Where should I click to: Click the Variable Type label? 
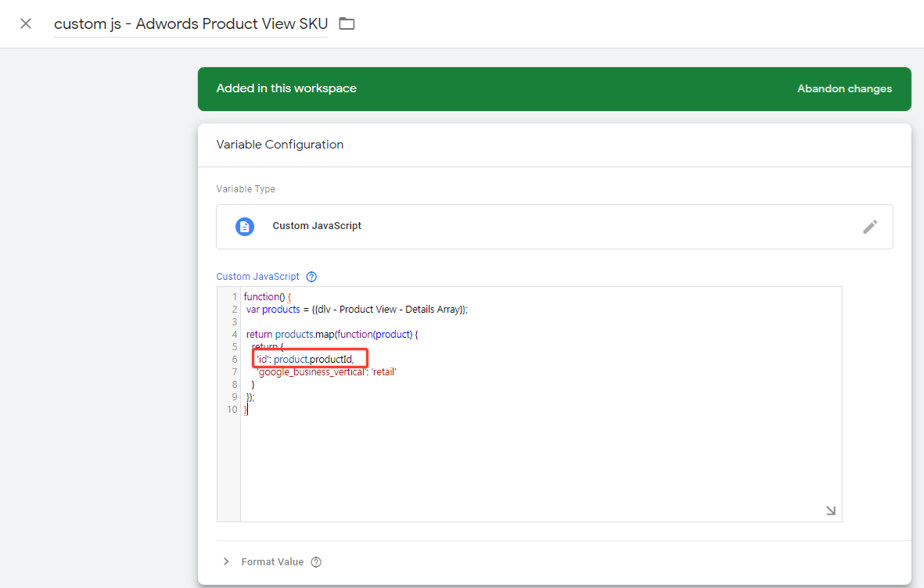[x=246, y=189]
